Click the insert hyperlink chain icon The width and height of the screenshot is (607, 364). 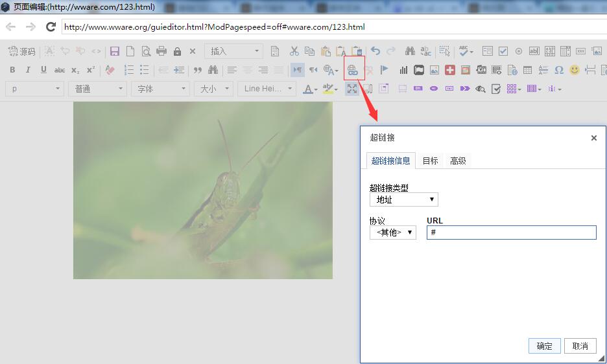(x=352, y=70)
